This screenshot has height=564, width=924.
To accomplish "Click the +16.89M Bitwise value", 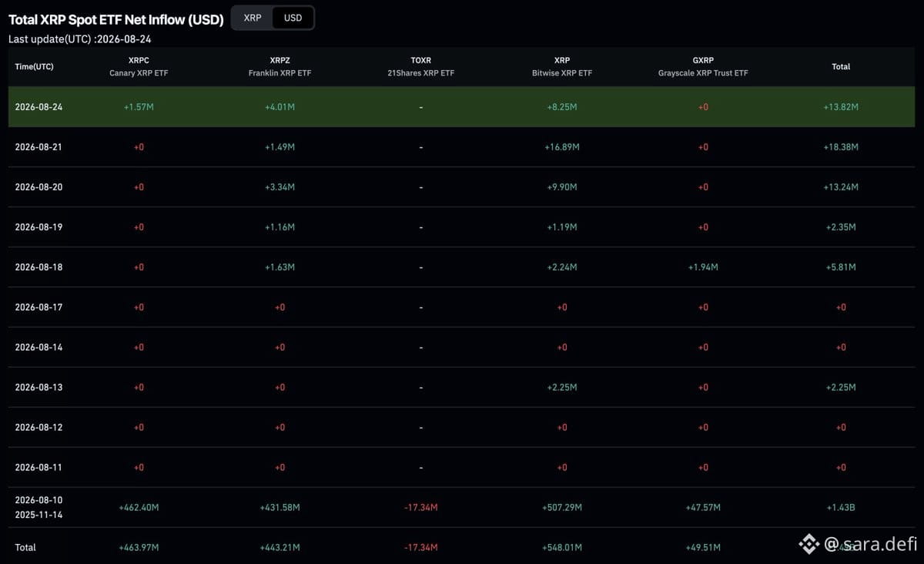I will [x=562, y=147].
